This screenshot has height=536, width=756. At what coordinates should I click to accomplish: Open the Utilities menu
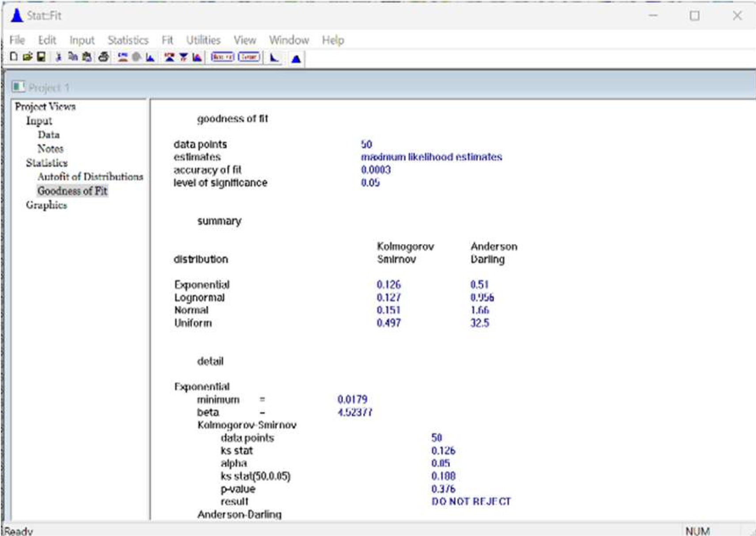(x=203, y=40)
